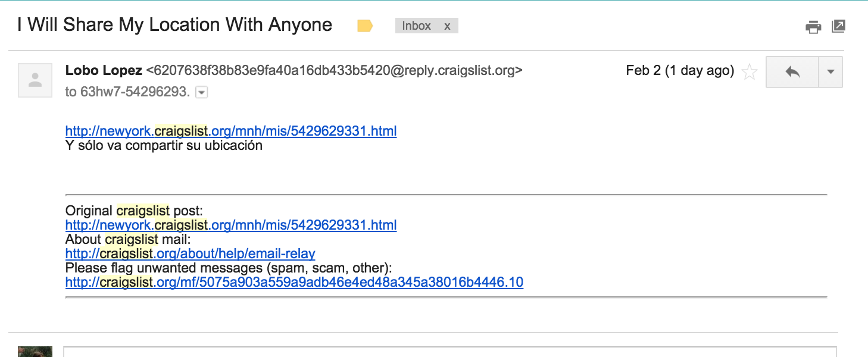Remove the Inbox label with x
The height and width of the screenshot is (357, 868).
click(x=447, y=26)
